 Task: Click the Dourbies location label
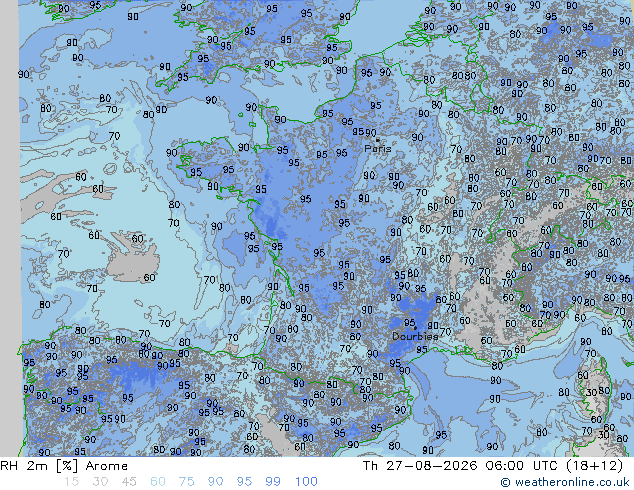click(x=415, y=336)
